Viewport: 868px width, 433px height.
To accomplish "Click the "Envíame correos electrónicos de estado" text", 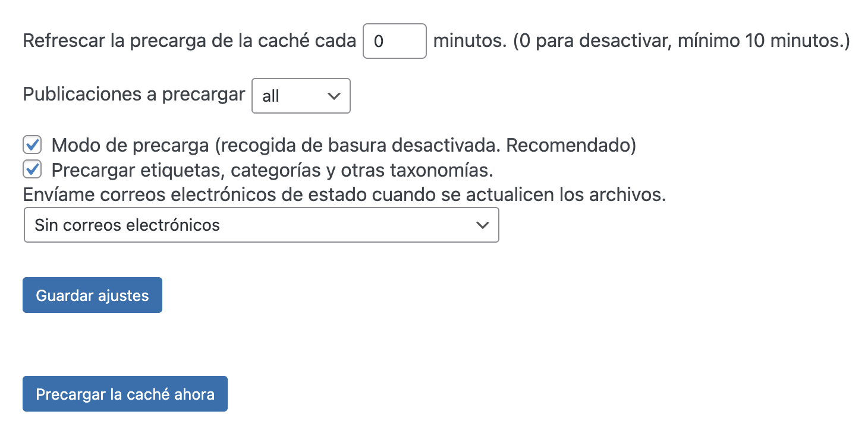I will point(344,195).
